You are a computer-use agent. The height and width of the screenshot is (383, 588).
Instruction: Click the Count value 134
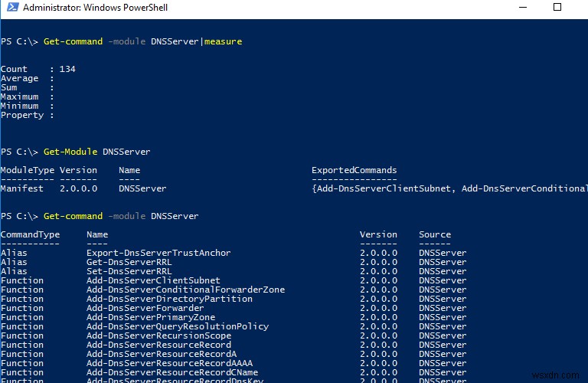[67, 69]
